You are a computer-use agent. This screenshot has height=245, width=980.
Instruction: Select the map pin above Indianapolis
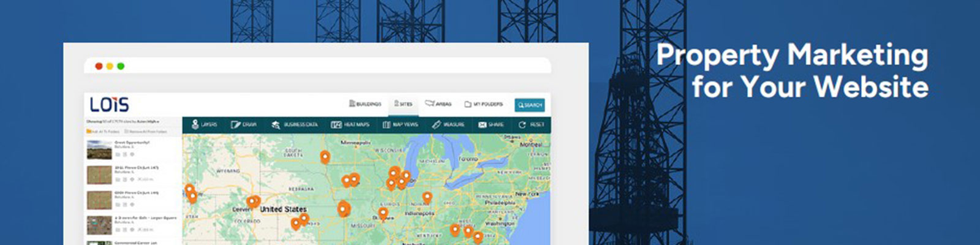[x=427, y=197]
